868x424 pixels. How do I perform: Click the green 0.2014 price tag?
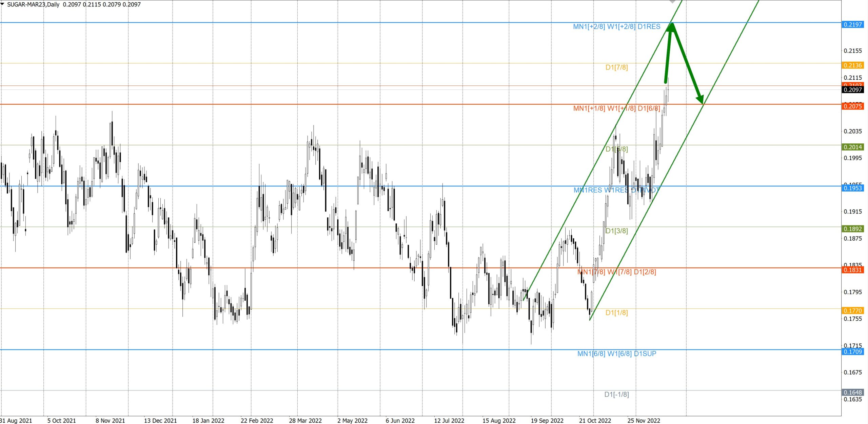click(x=852, y=147)
